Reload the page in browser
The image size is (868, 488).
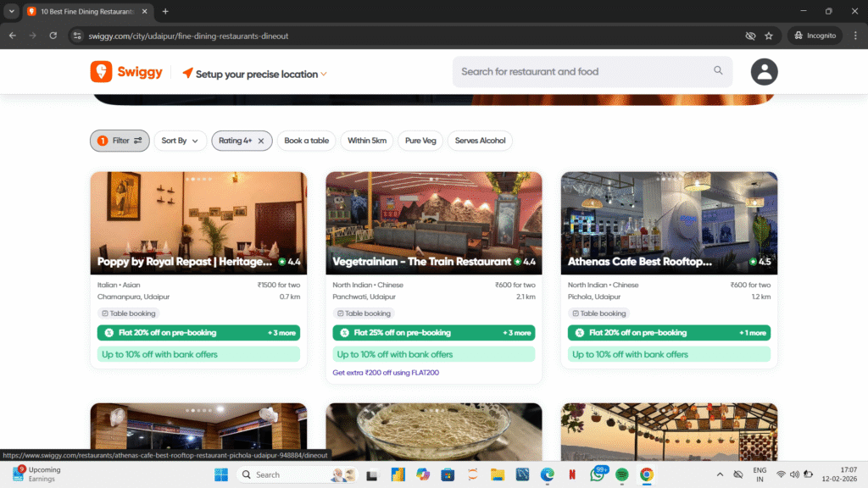point(53,36)
